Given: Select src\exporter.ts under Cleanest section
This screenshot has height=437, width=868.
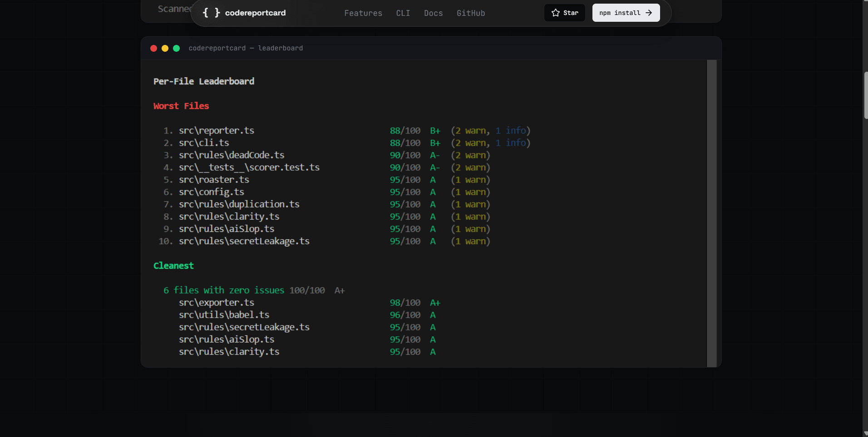Looking at the screenshot, I should point(217,302).
